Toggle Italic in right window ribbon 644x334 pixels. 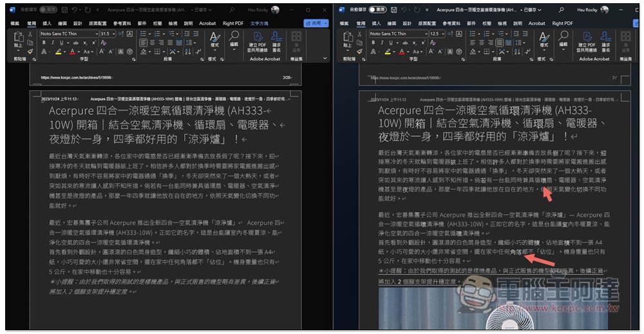coord(382,42)
